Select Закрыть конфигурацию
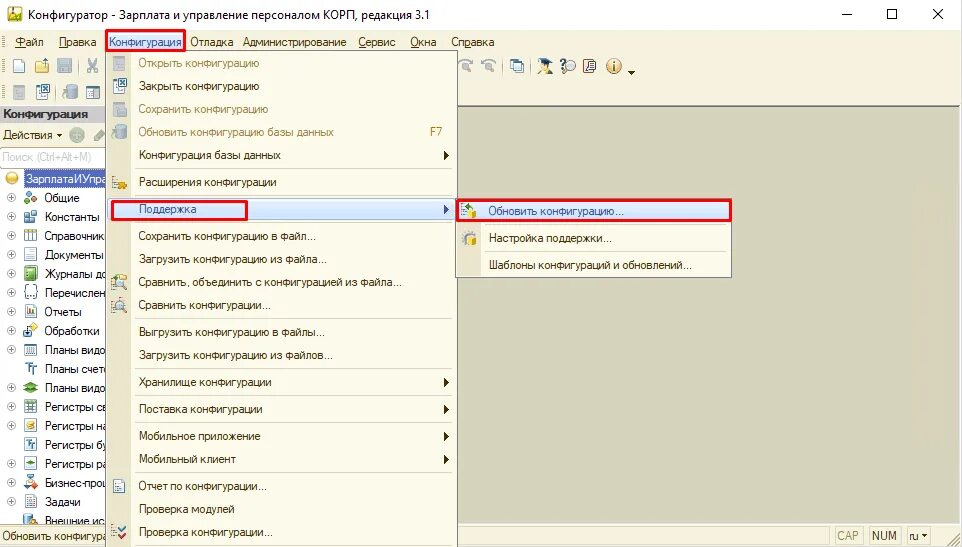The width and height of the screenshot is (962, 547). pos(282,86)
